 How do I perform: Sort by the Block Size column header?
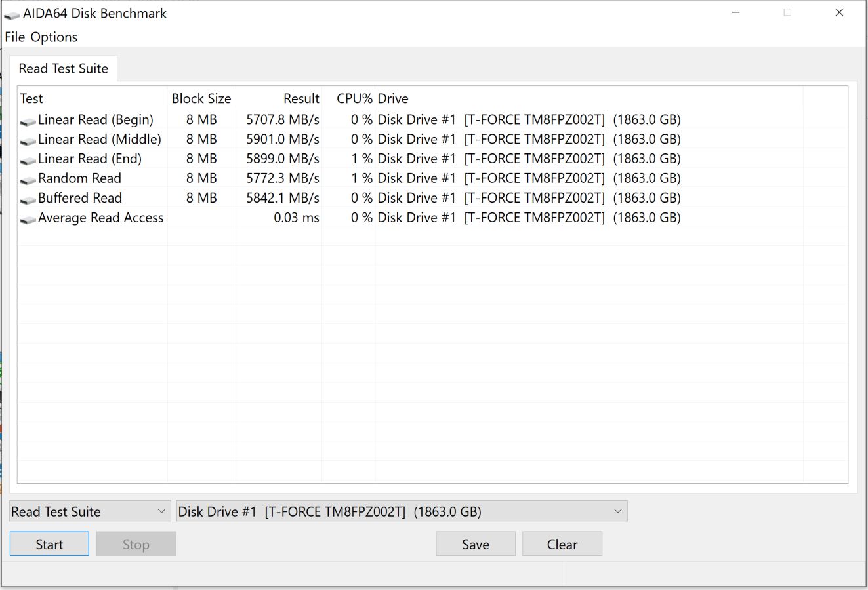click(x=201, y=98)
